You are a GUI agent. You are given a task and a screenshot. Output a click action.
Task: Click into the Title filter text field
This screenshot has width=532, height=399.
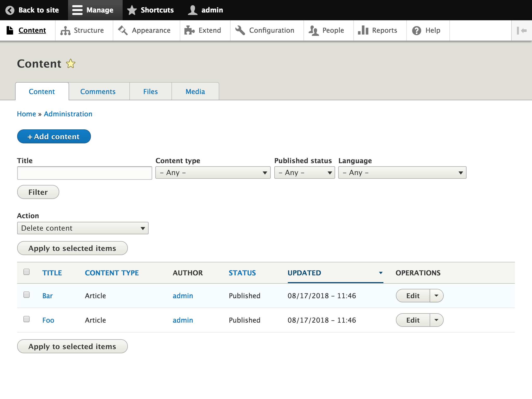(x=84, y=173)
